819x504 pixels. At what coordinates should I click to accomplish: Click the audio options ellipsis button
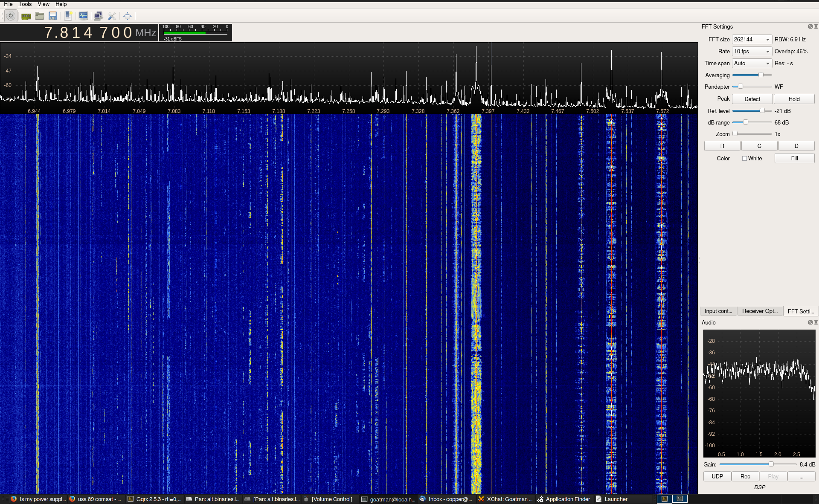pos(801,476)
